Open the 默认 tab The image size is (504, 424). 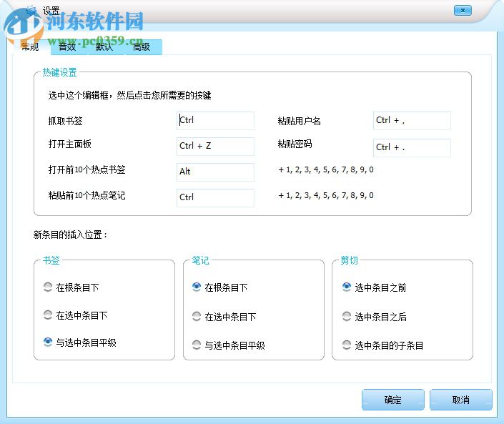[105, 47]
